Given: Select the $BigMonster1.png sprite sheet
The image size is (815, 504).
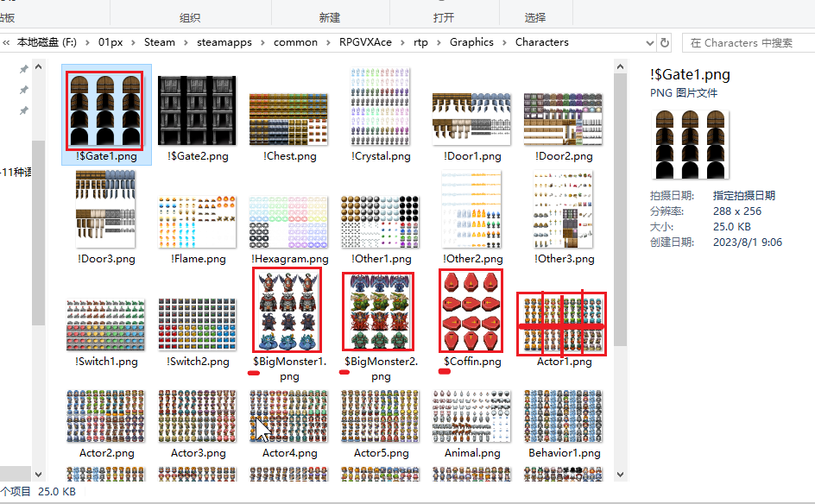Looking at the screenshot, I should [287, 310].
